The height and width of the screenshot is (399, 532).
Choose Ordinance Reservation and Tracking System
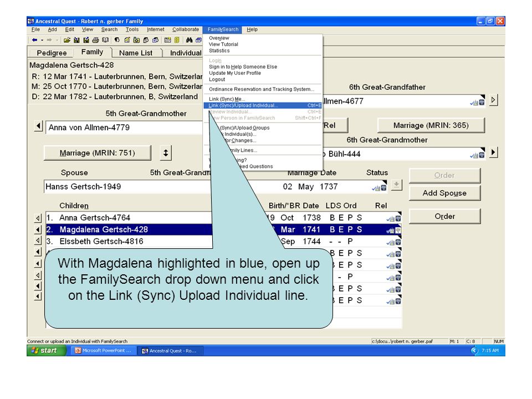261,89
